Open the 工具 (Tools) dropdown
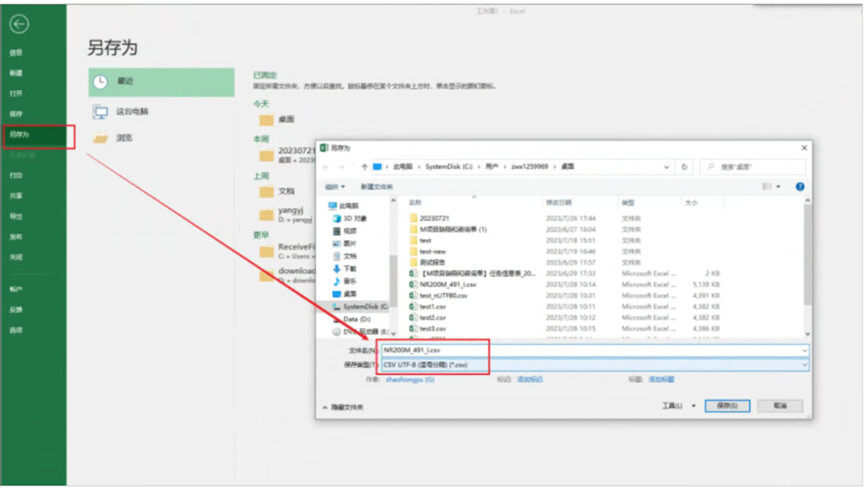Screen dimensions: 865x488 click(679, 406)
